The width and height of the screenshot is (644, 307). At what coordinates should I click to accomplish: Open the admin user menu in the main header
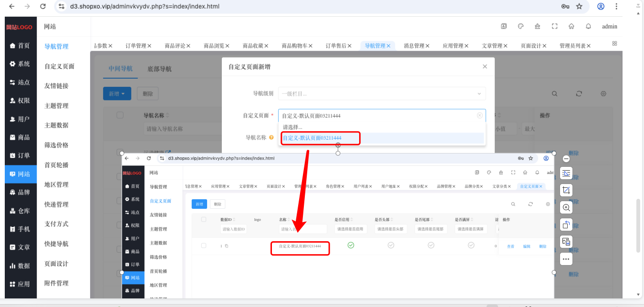(x=610, y=26)
